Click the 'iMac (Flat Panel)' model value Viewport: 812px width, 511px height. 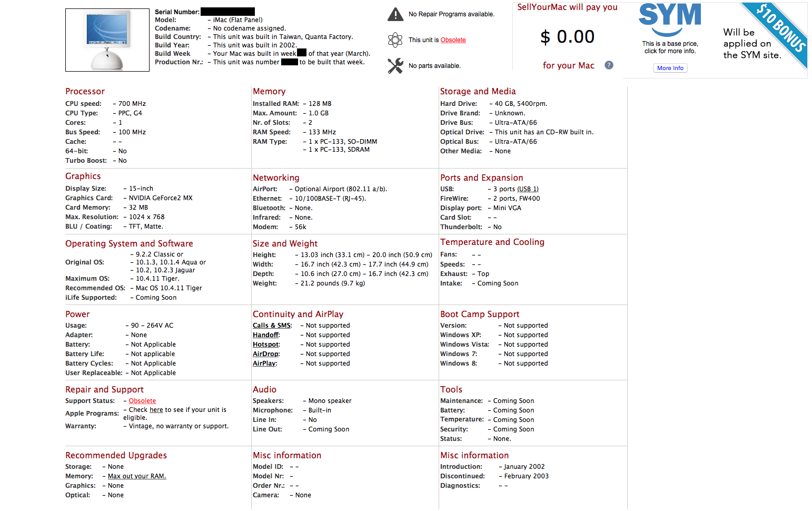pyautogui.click(x=237, y=20)
